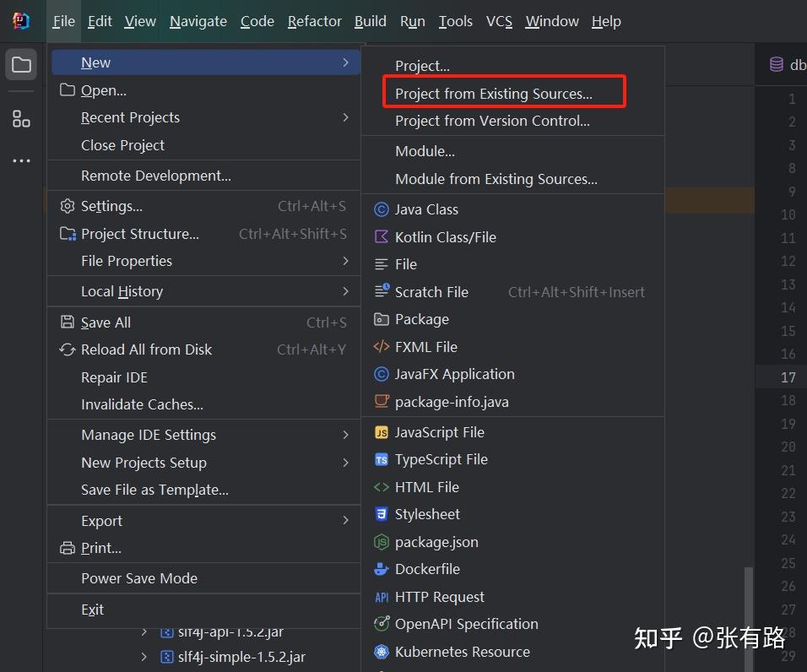Open the VCS menu
The image size is (807, 672).
click(499, 21)
